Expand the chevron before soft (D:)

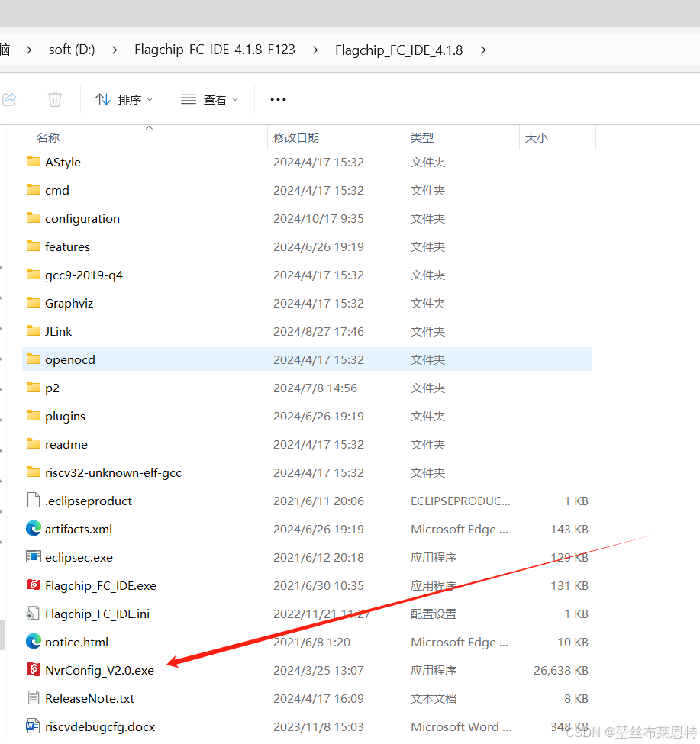30,50
